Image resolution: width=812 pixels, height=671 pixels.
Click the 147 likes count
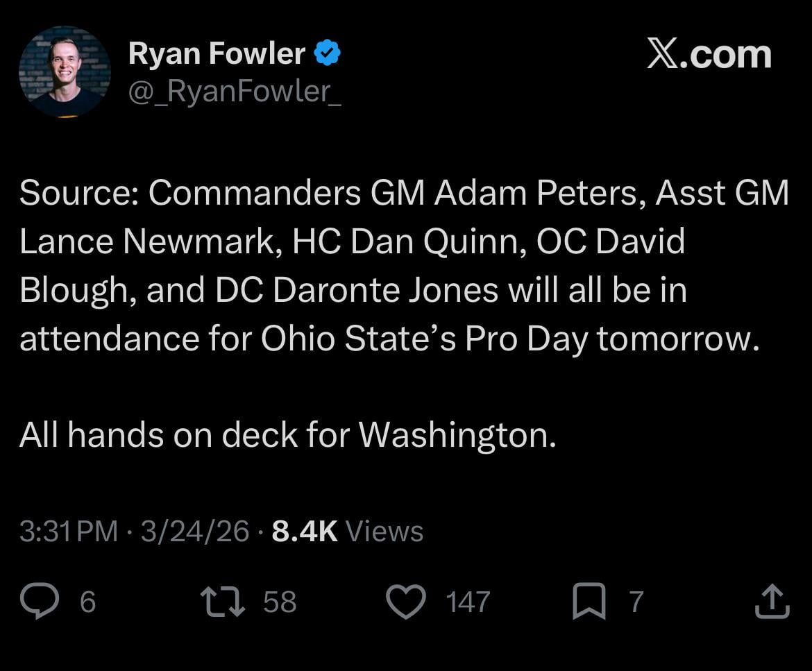(x=465, y=602)
